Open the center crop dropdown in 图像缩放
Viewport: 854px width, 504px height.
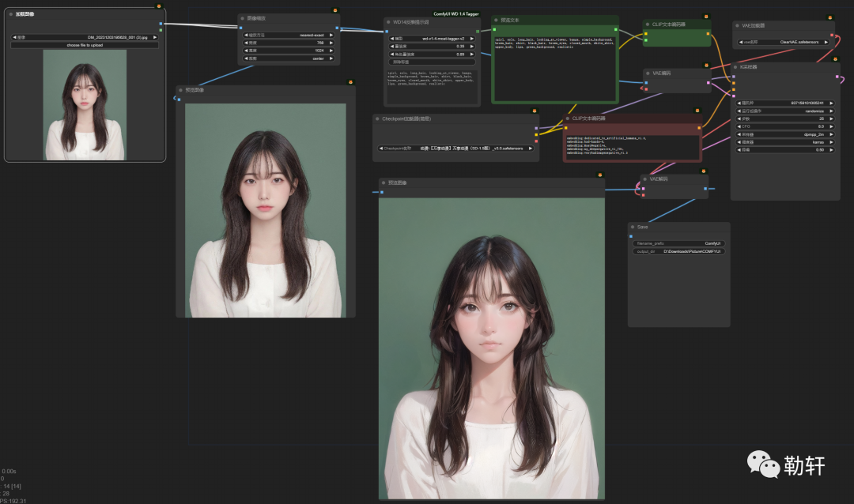pos(289,58)
